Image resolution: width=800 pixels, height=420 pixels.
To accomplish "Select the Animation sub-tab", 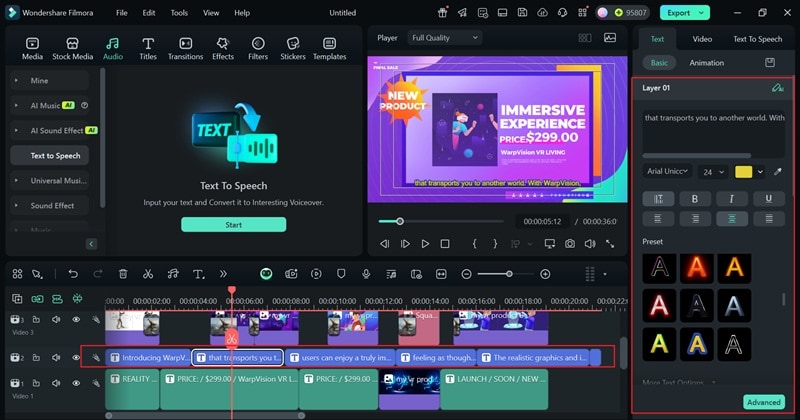I will click(x=707, y=63).
